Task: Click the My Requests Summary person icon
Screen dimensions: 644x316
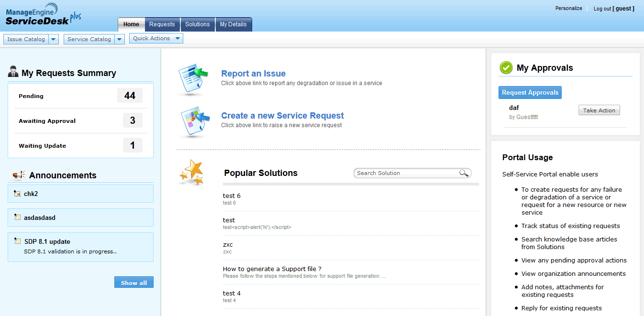Action: pos(13,72)
